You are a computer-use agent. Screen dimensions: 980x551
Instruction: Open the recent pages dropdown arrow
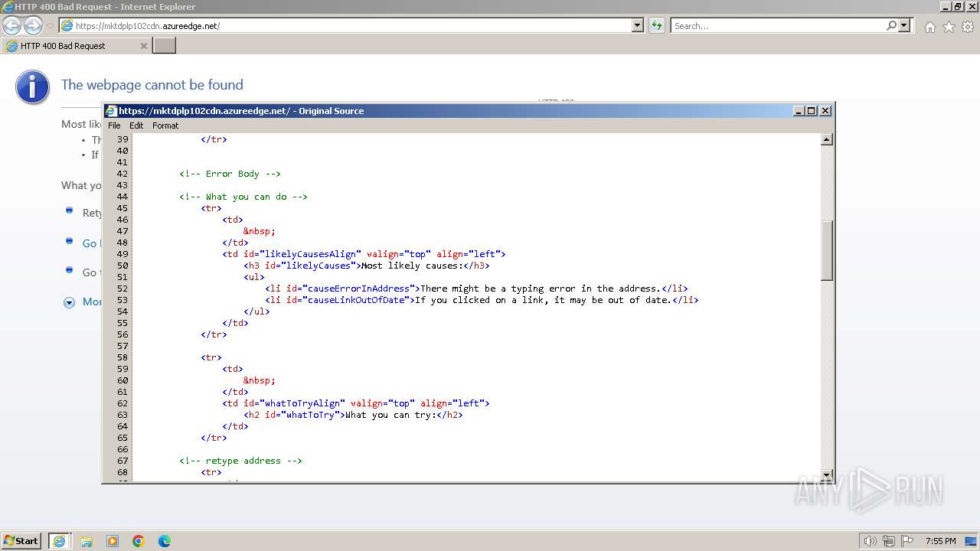click(50, 26)
